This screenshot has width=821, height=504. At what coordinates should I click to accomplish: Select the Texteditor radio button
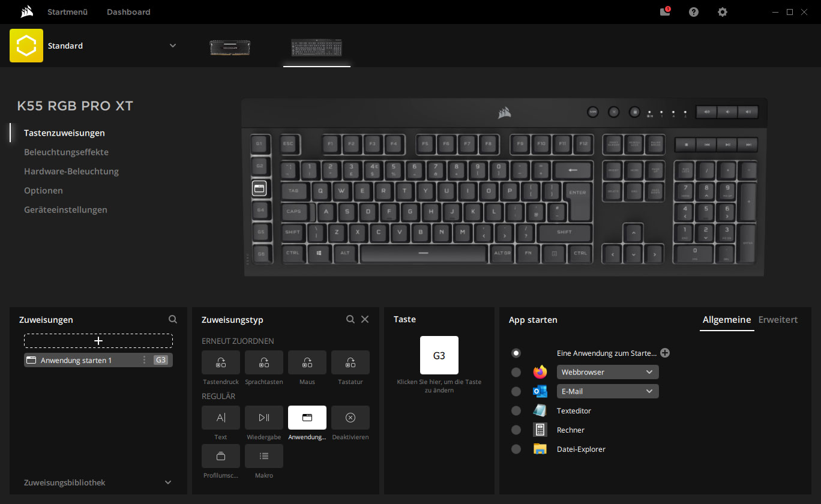click(x=516, y=410)
